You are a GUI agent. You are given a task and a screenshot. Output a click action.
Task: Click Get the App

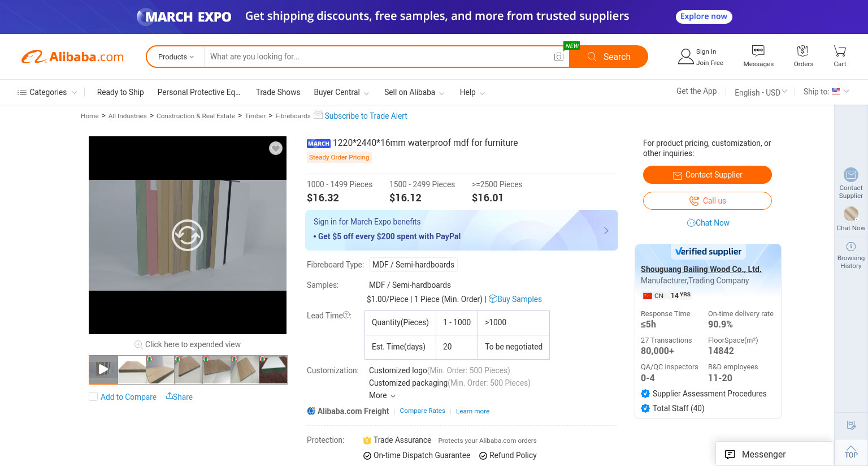point(696,91)
